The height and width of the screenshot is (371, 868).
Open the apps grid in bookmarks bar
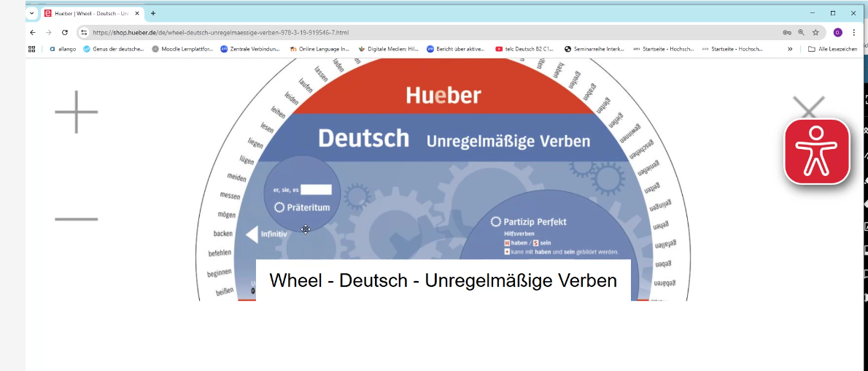click(31, 49)
